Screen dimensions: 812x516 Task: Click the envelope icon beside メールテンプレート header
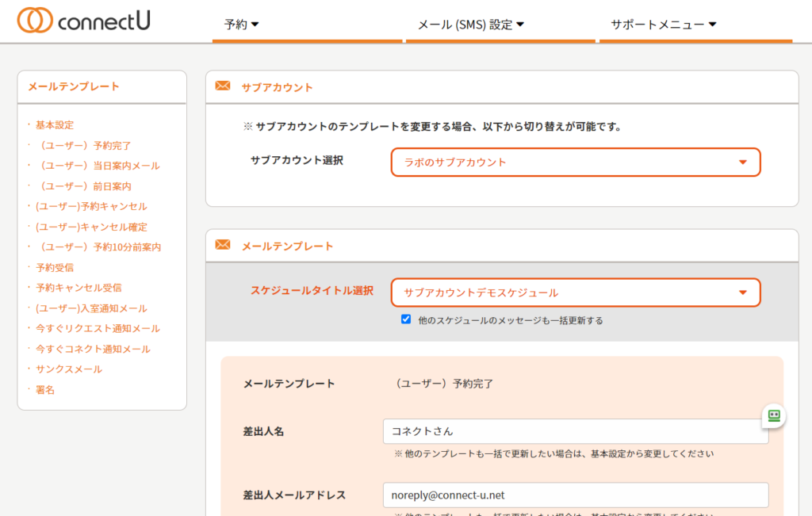(223, 246)
